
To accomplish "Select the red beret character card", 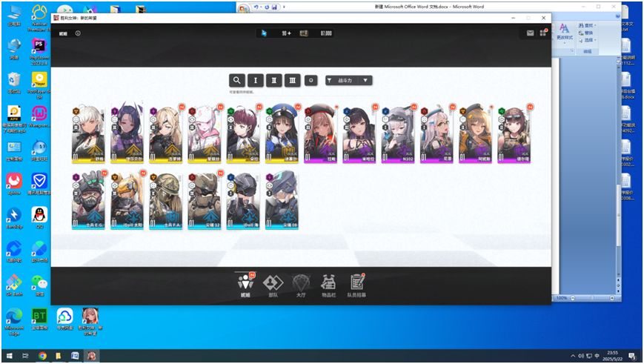I will tap(320, 134).
